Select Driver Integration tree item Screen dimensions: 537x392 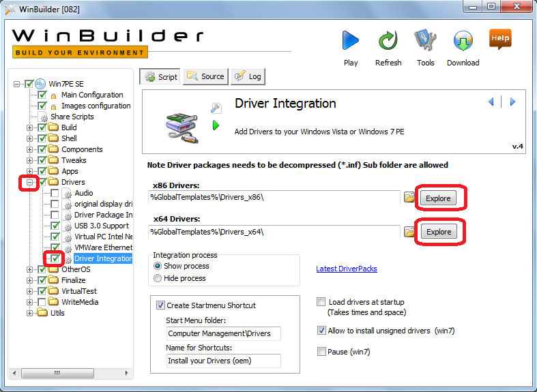pos(103,258)
